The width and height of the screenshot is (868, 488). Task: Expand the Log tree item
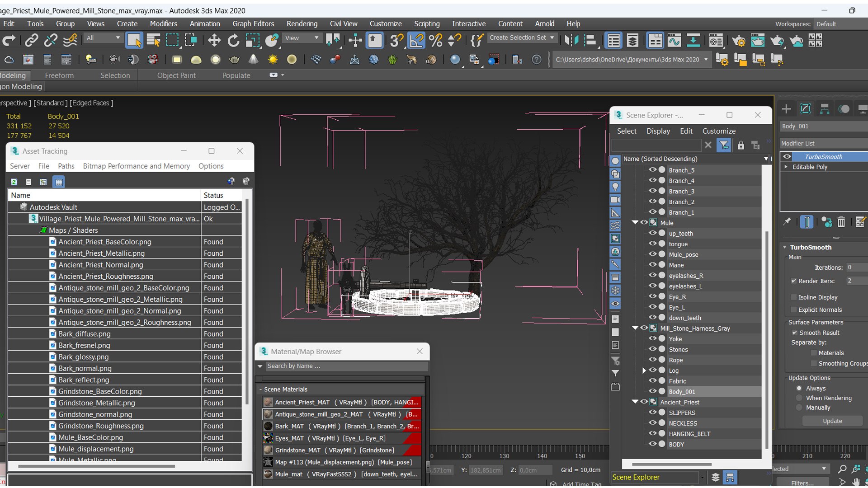644,371
